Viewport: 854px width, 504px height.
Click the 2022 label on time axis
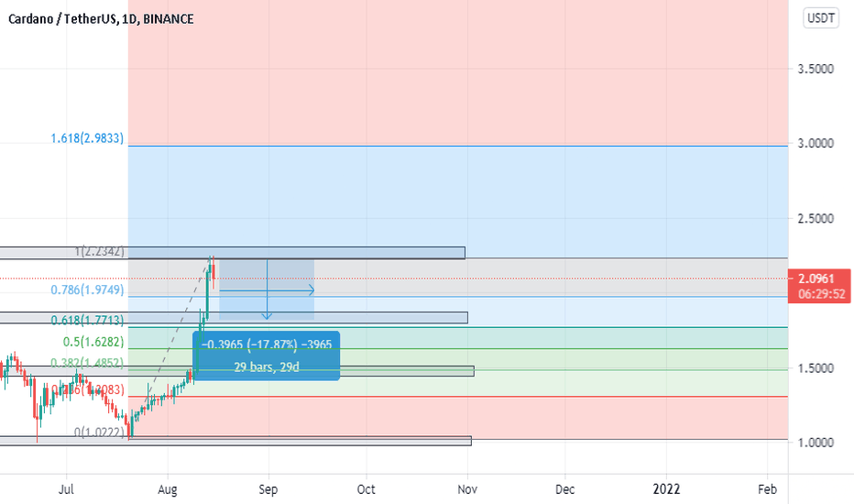pyautogui.click(x=667, y=489)
